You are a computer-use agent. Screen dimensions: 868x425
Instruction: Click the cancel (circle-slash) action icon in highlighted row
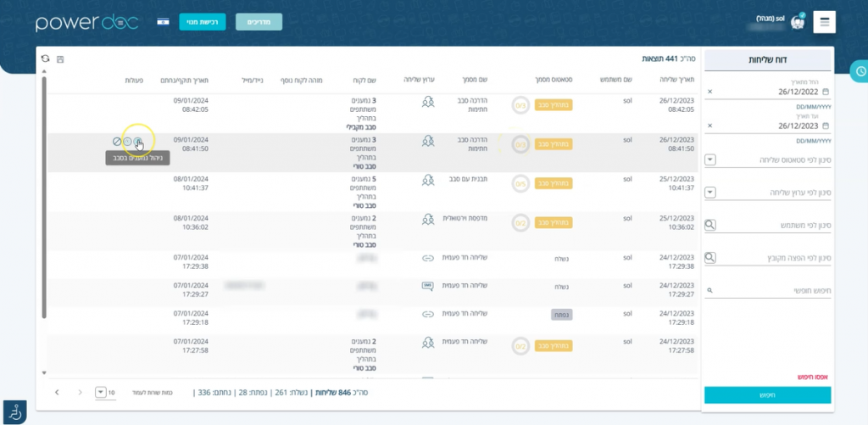click(x=116, y=142)
